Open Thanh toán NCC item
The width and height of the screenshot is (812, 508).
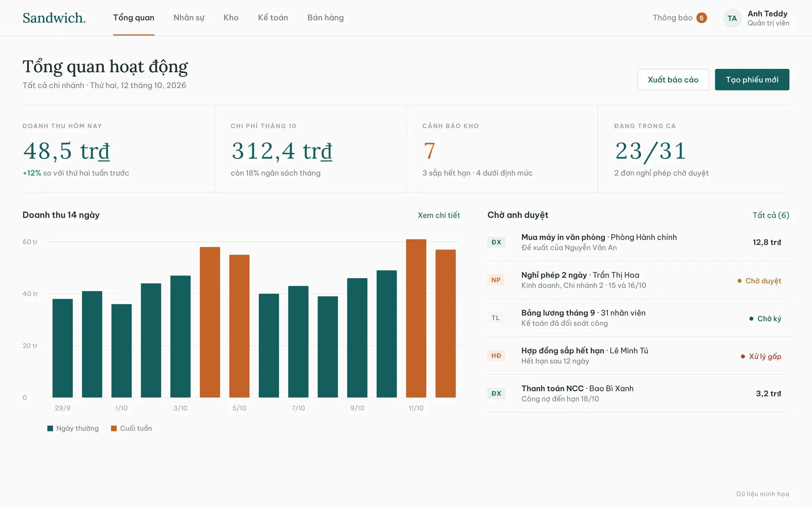638,394
